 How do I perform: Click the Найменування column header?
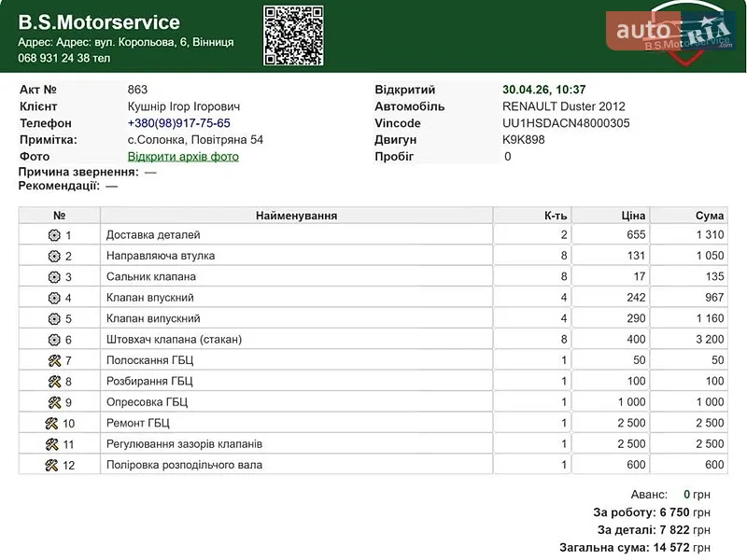coord(296,216)
